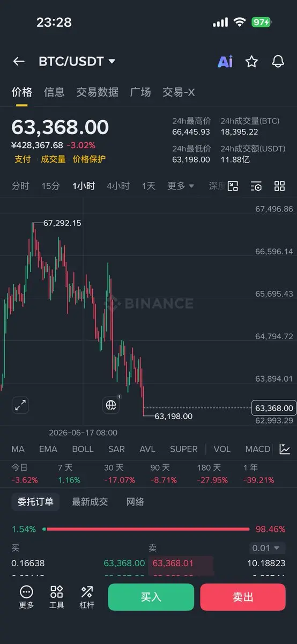
Task: Open the 工具 tools icon
Action: point(56,597)
